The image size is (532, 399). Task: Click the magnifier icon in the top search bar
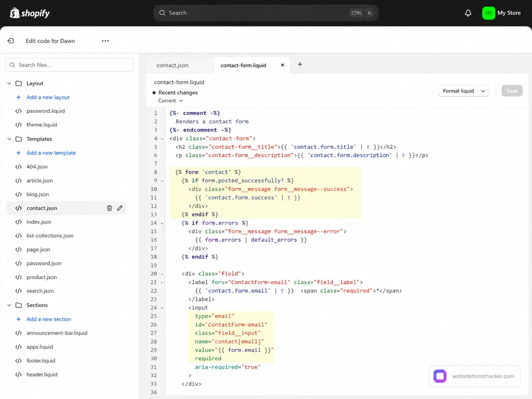162,13
